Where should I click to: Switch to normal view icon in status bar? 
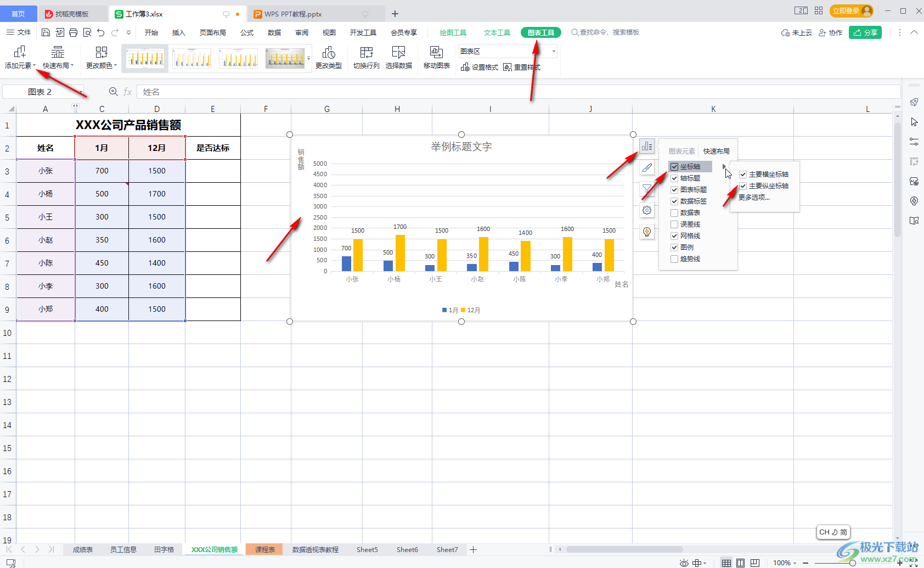pos(726,563)
